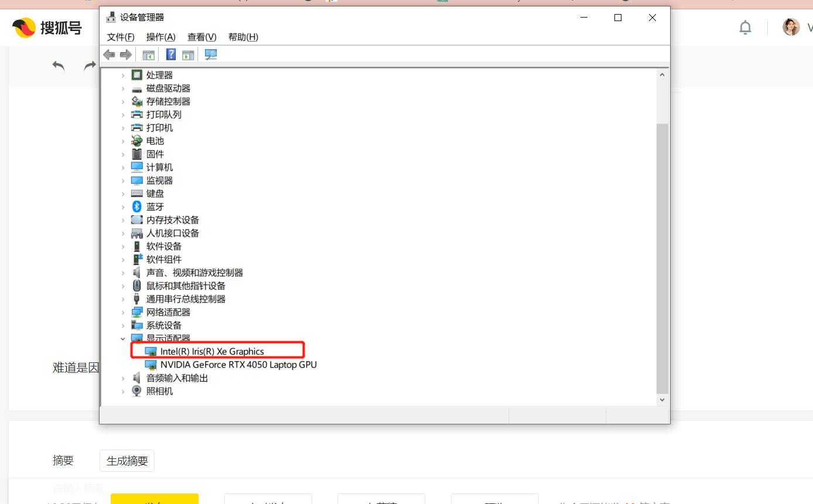Click the 设备管理器 title bar icon
The image size is (813, 504).
111,18
